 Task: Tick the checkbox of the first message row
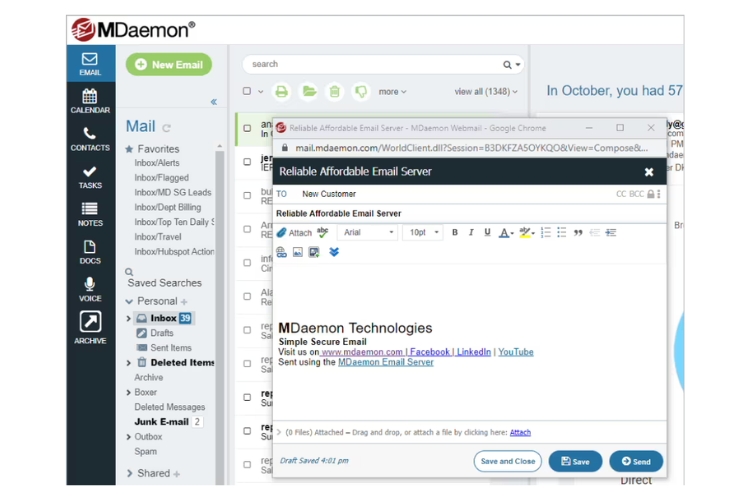247,128
